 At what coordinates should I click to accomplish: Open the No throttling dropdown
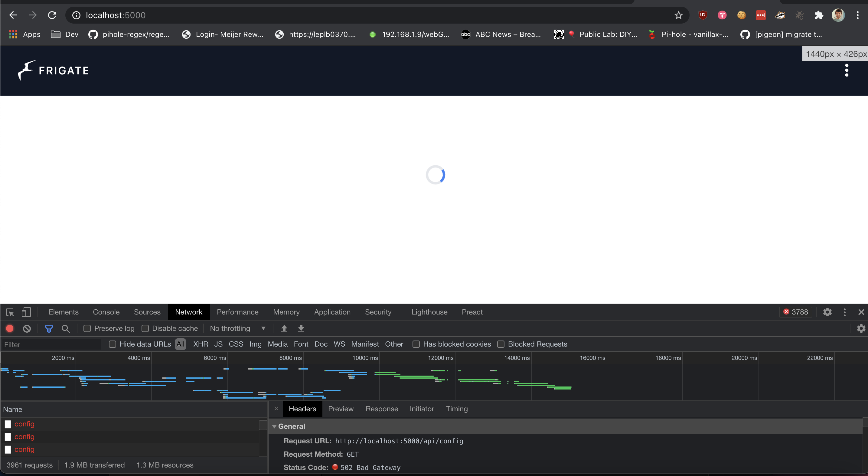(x=238, y=328)
